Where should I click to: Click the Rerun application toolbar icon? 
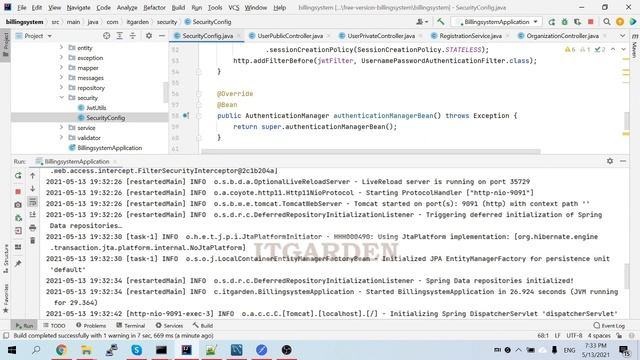point(552,22)
